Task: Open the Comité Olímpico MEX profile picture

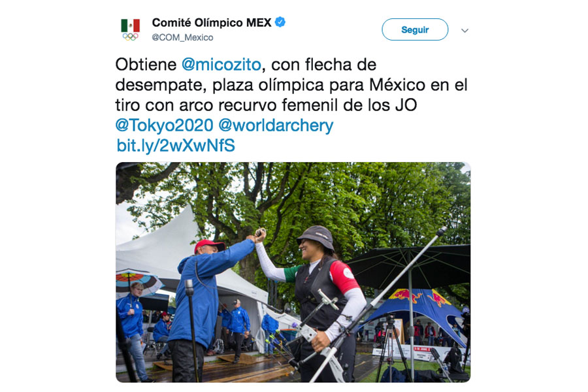Action: coord(130,29)
